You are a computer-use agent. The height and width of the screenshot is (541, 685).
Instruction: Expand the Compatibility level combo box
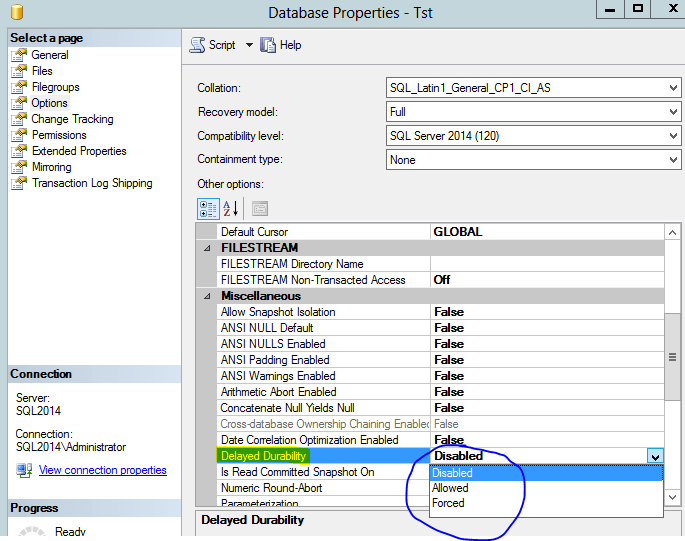point(673,136)
